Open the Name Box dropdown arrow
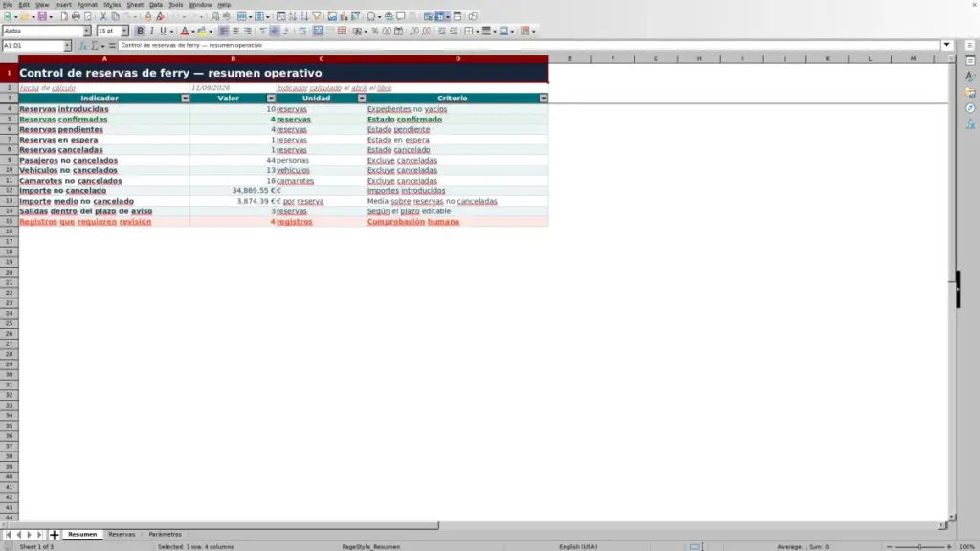980x551 pixels. click(67, 46)
